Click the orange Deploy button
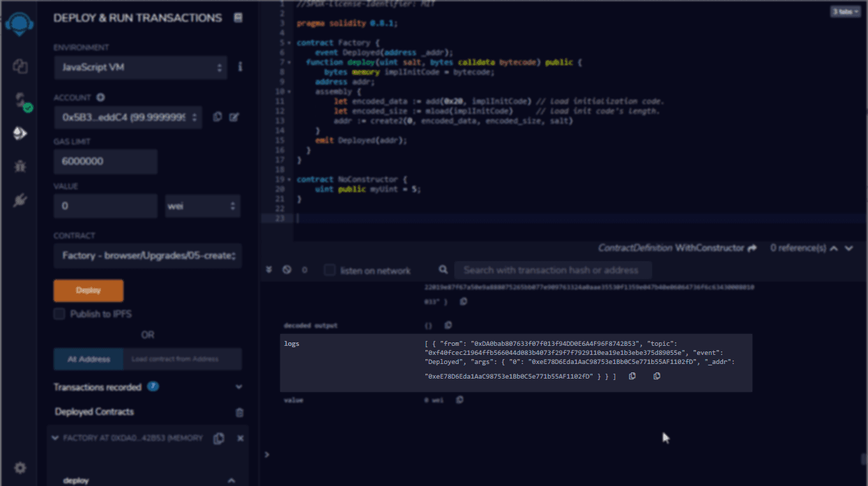868x486 pixels. click(89, 291)
